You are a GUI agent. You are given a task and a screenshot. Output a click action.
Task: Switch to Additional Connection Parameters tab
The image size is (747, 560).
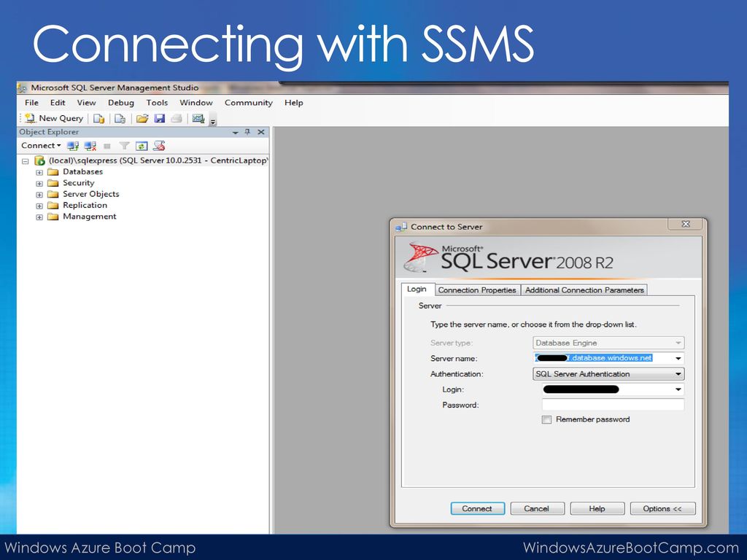pyautogui.click(x=584, y=290)
